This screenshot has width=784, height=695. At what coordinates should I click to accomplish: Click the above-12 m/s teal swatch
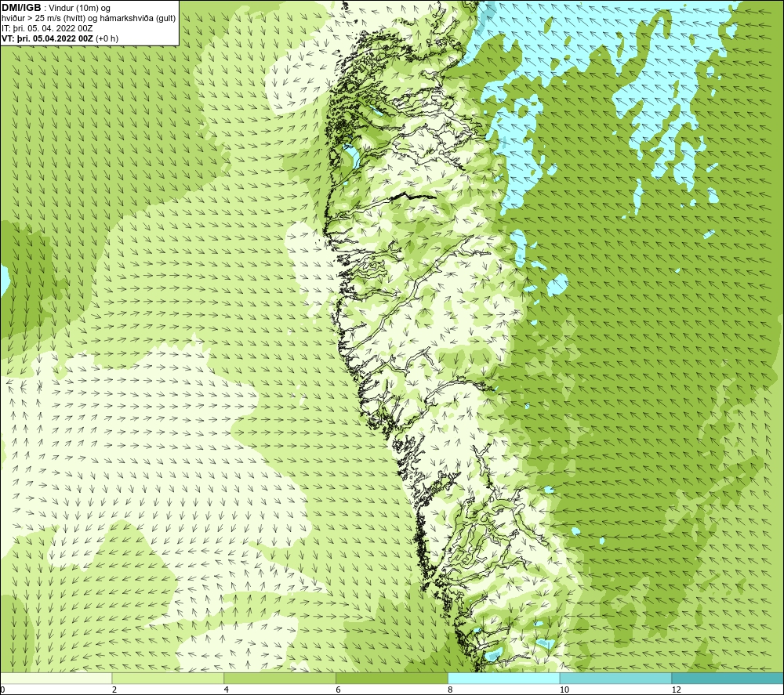pyautogui.click(x=728, y=678)
